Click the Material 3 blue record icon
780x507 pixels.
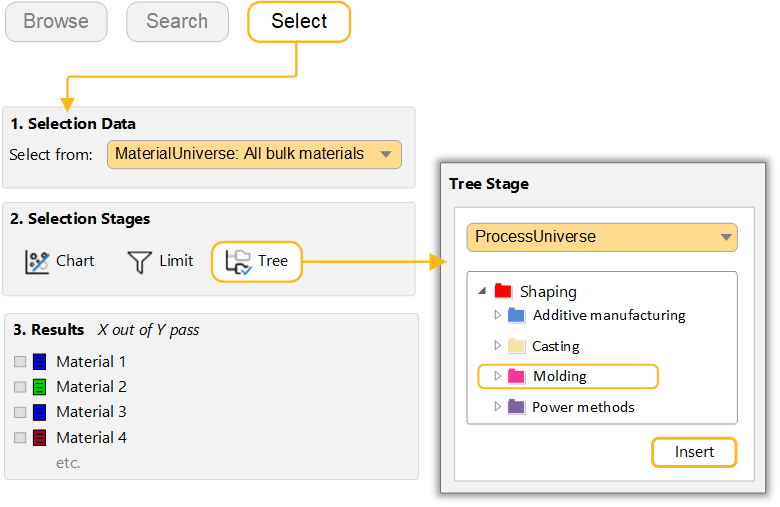click(x=39, y=412)
